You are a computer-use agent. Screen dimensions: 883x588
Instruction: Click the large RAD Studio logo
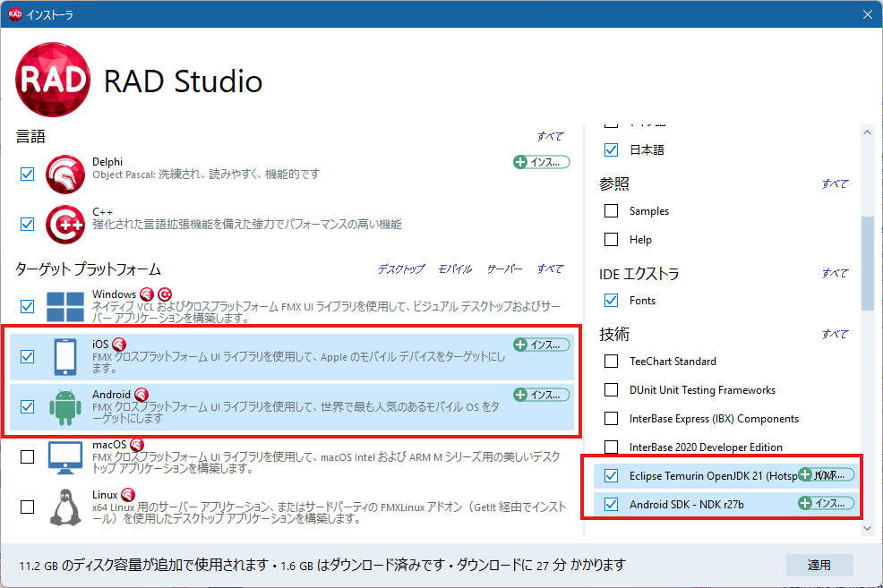(x=53, y=80)
